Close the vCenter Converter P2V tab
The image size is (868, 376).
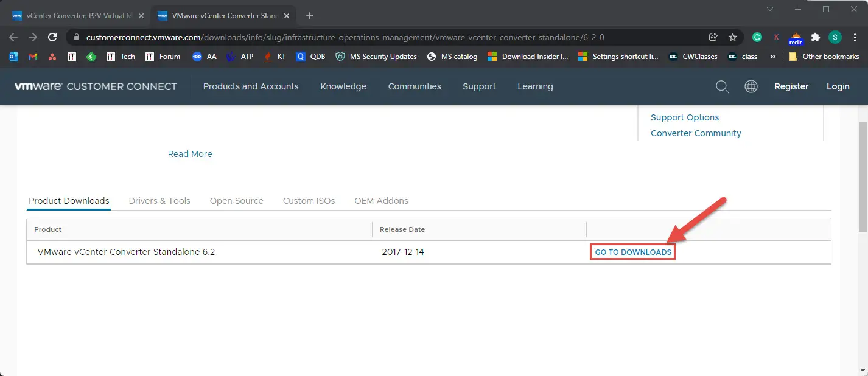click(x=141, y=16)
